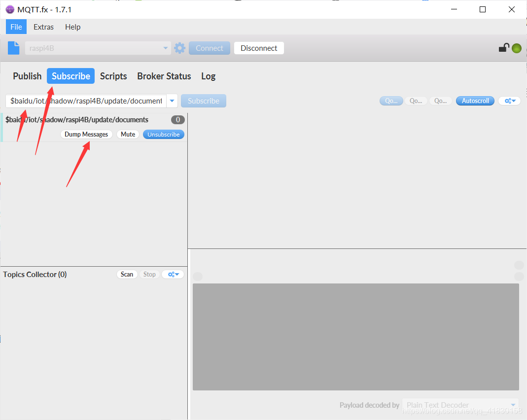The width and height of the screenshot is (527, 420).
Task: Open subscribe options gears menu beside Autoscroll
Action: [510, 101]
